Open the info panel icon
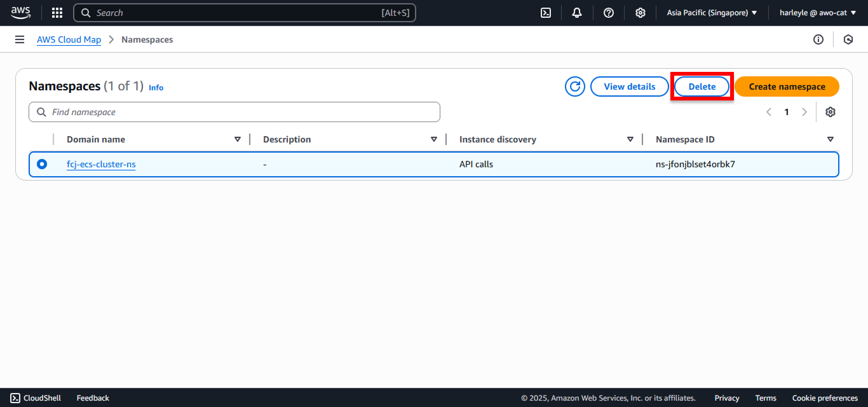Screen dimensions: 868x407 pyautogui.click(x=818, y=39)
